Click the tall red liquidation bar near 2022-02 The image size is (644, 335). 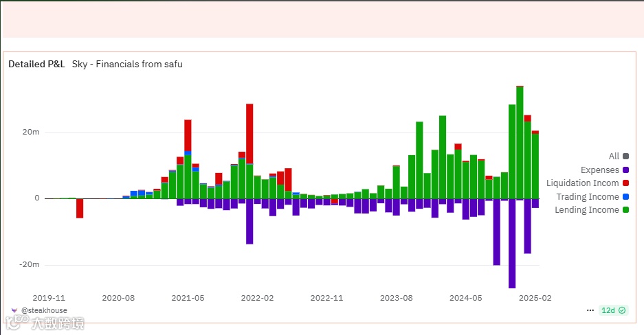click(x=249, y=134)
